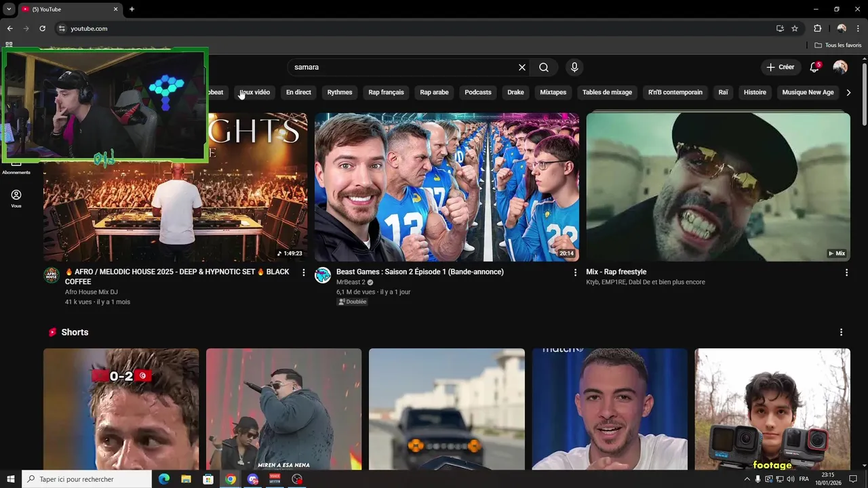This screenshot has height=488, width=868.
Task: Open Microsoft Edge from the taskbar
Action: (164, 479)
